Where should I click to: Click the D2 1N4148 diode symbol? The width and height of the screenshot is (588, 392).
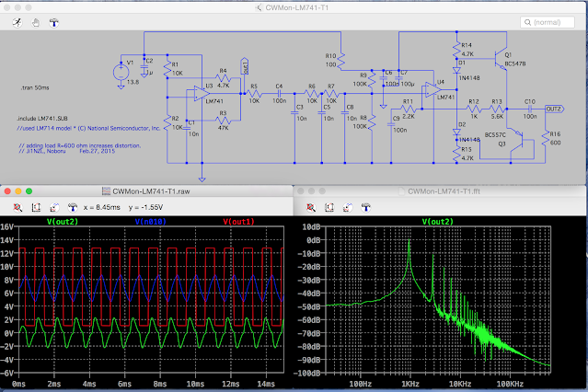click(x=456, y=132)
